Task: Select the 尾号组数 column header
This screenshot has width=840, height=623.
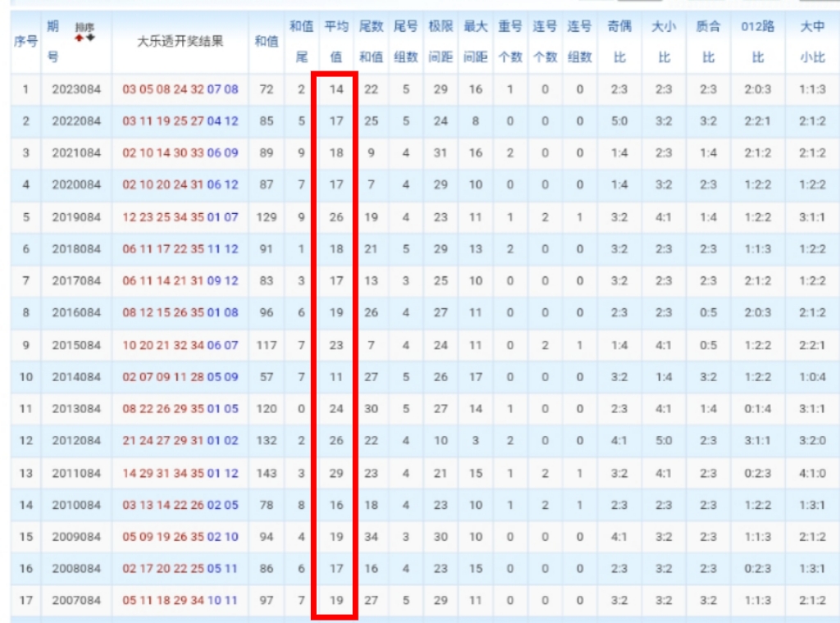Action: pos(405,41)
